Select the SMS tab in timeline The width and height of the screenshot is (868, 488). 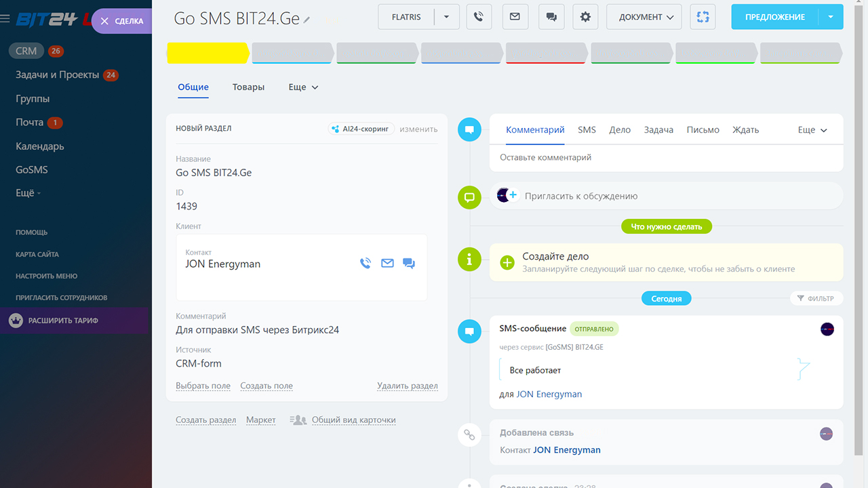[587, 129]
